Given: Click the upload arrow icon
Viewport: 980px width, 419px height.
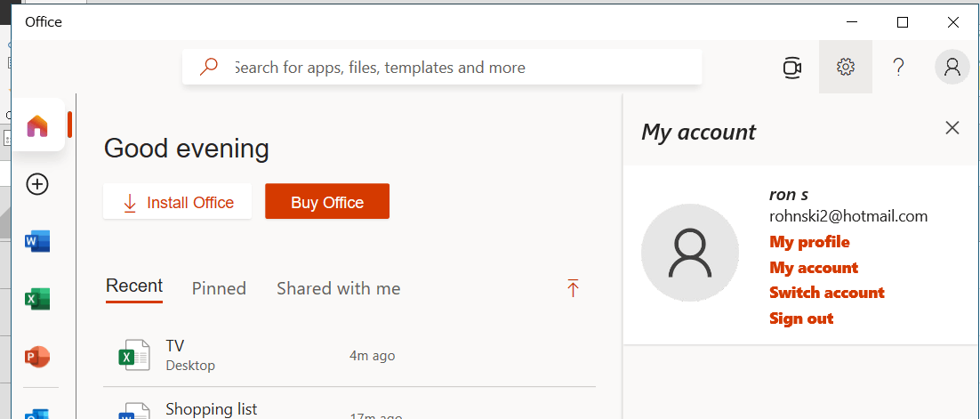Looking at the screenshot, I should tap(573, 287).
